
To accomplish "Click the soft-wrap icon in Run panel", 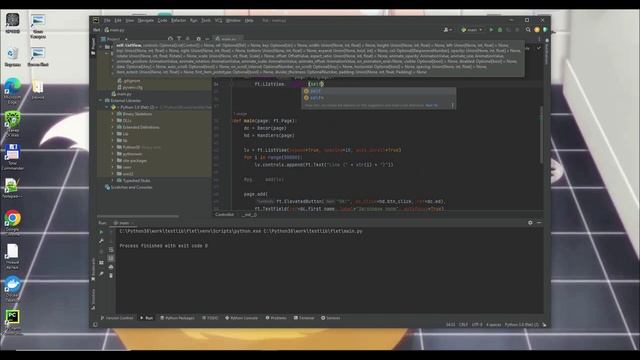I will (111, 249).
